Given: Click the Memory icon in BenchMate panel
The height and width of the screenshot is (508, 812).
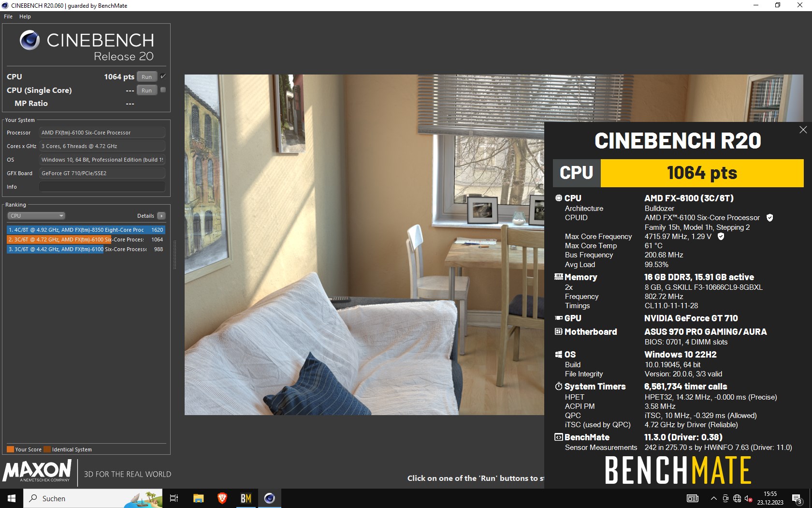Looking at the screenshot, I should point(558,277).
